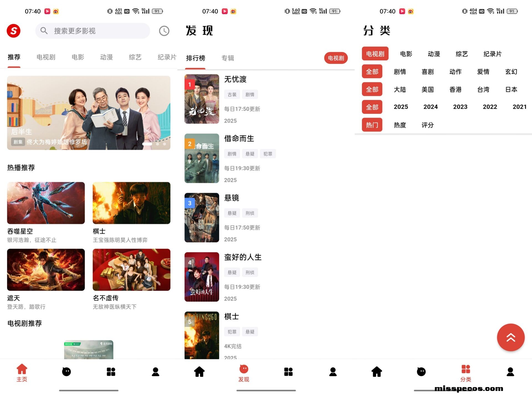Select 电视剧 category filter chip
Viewport: 532px width, 394px height.
click(x=375, y=54)
